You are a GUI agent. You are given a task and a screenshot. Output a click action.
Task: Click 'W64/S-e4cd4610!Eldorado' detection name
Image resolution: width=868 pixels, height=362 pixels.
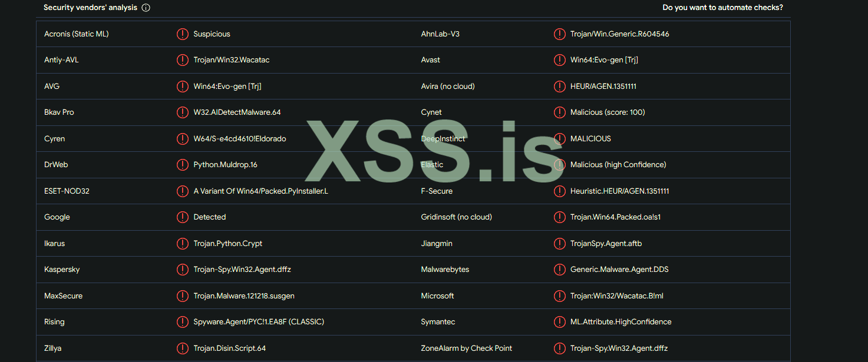240,139
